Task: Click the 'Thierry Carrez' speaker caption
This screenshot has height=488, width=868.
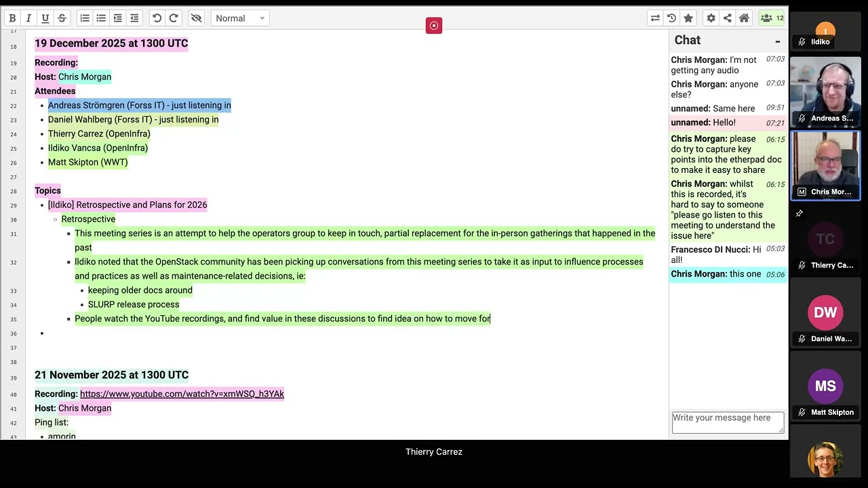Action: (434, 451)
